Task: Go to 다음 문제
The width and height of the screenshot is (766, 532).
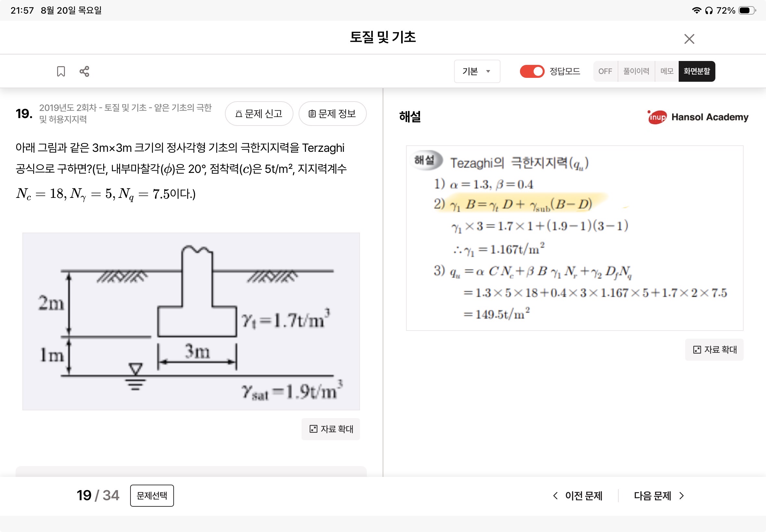Action: (x=659, y=496)
